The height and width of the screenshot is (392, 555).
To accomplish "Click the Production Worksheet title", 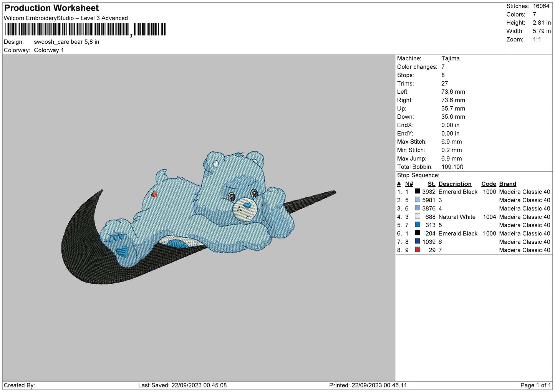I will [51, 8].
